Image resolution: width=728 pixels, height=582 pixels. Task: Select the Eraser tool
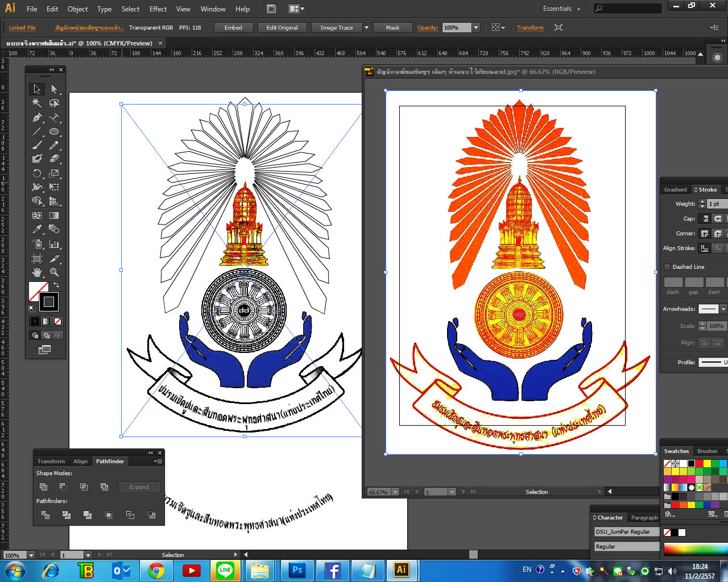54,159
